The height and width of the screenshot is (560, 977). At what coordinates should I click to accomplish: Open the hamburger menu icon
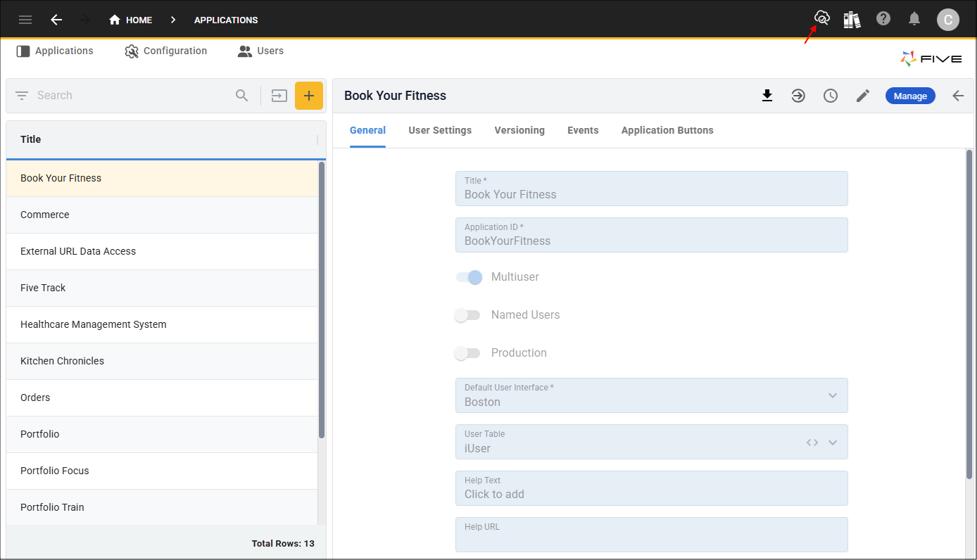[25, 20]
